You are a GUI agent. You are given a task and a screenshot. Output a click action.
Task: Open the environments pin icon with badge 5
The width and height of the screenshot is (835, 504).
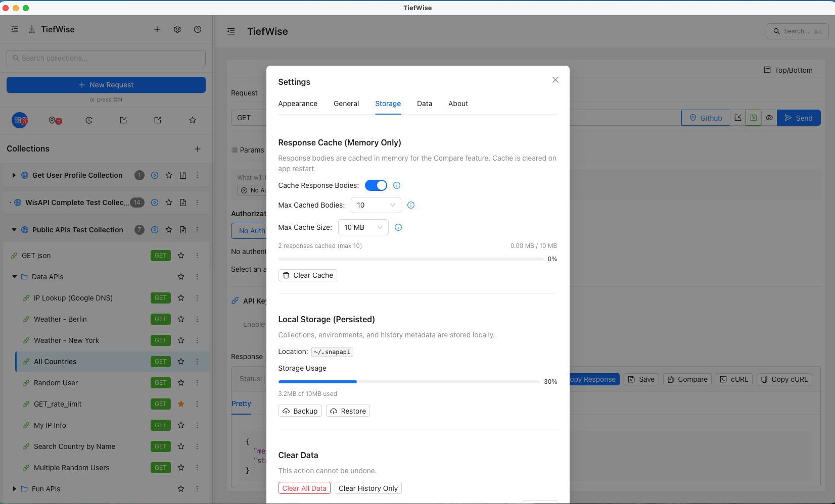point(55,120)
